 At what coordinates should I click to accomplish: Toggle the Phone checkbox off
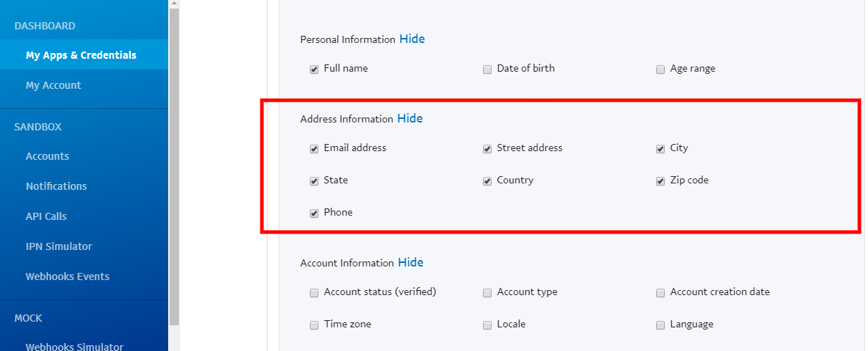pos(314,213)
